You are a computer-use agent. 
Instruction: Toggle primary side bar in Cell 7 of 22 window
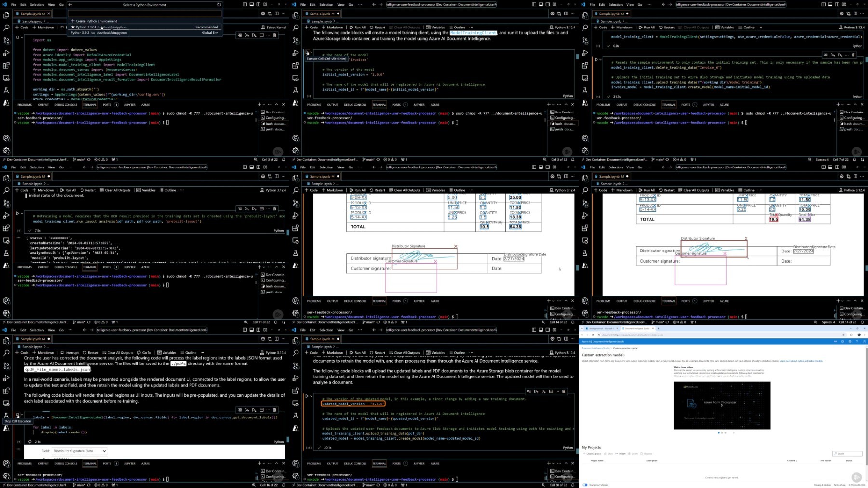[x=823, y=5]
